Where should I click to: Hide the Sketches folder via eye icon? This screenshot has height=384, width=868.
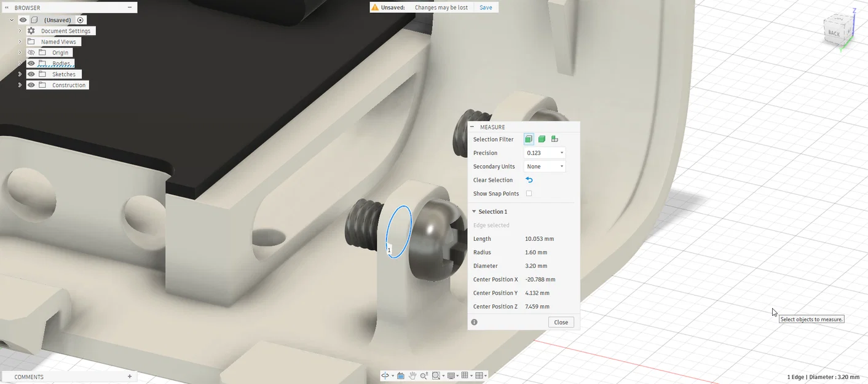pos(31,74)
